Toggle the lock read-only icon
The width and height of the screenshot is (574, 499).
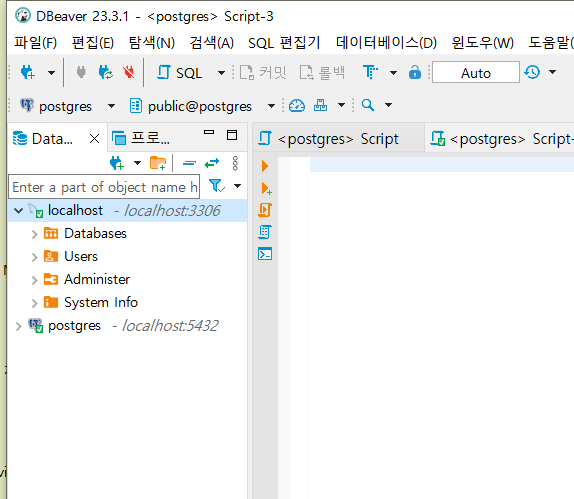(x=415, y=72)
